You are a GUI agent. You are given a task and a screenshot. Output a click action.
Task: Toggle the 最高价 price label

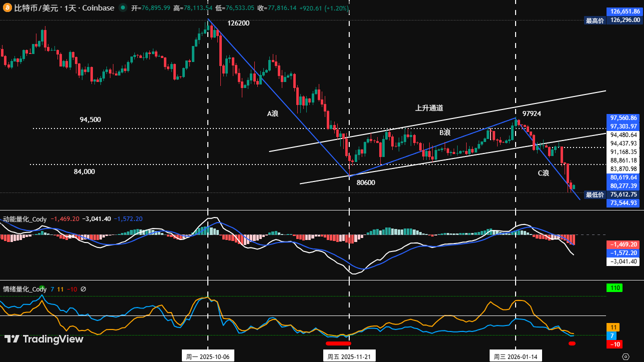595,21
